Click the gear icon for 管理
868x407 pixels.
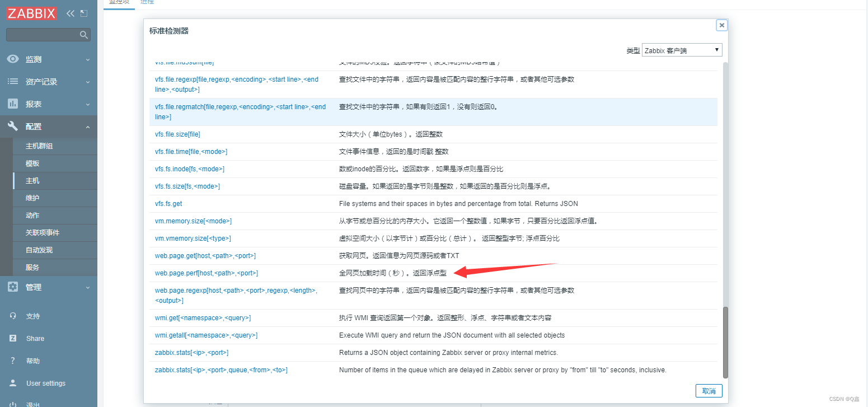click(x=13, y=287)
